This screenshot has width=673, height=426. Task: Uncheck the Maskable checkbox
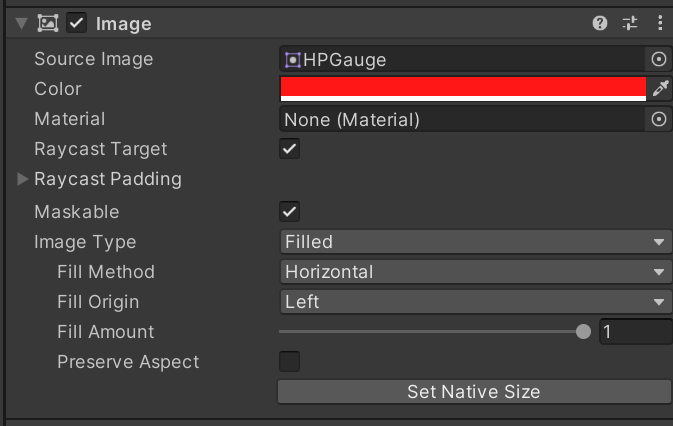tap(290, 212)
